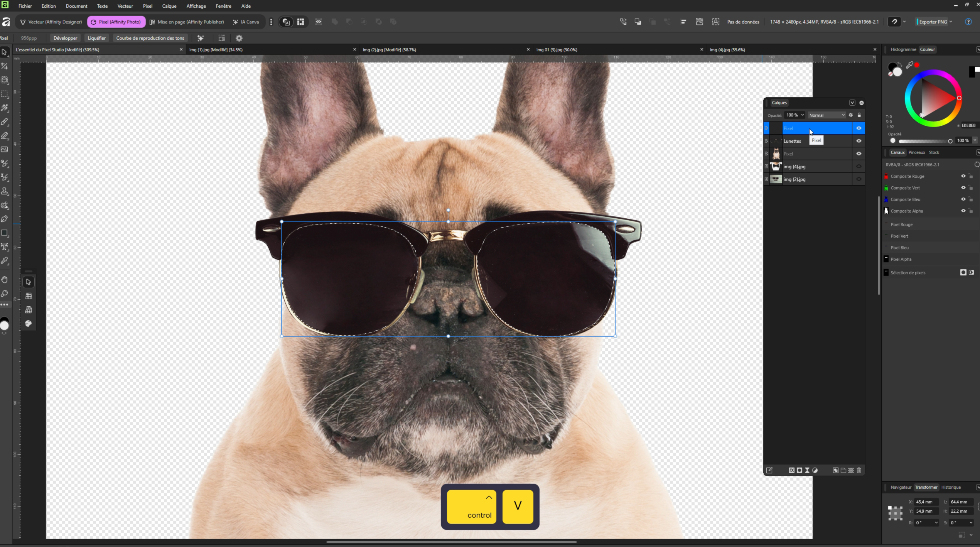Image resolution: width=980 pixels, height=547 pixels.
Task: Select the Clone stamp tool
Action: click(5, 191)
